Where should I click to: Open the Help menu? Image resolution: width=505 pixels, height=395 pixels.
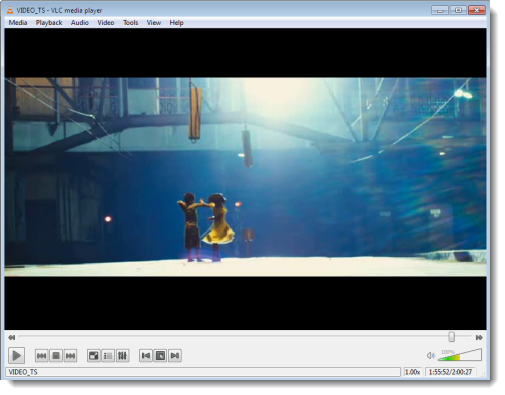176,23
